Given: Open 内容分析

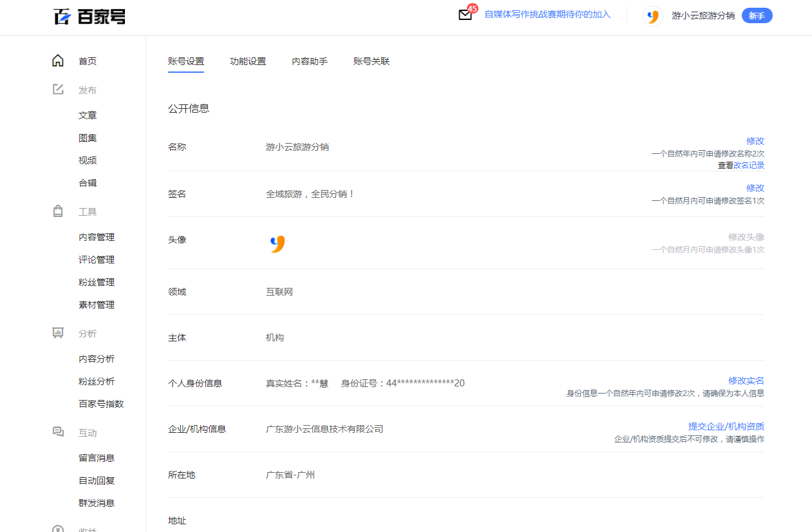Looking at the screenshot, I should 97,359.
